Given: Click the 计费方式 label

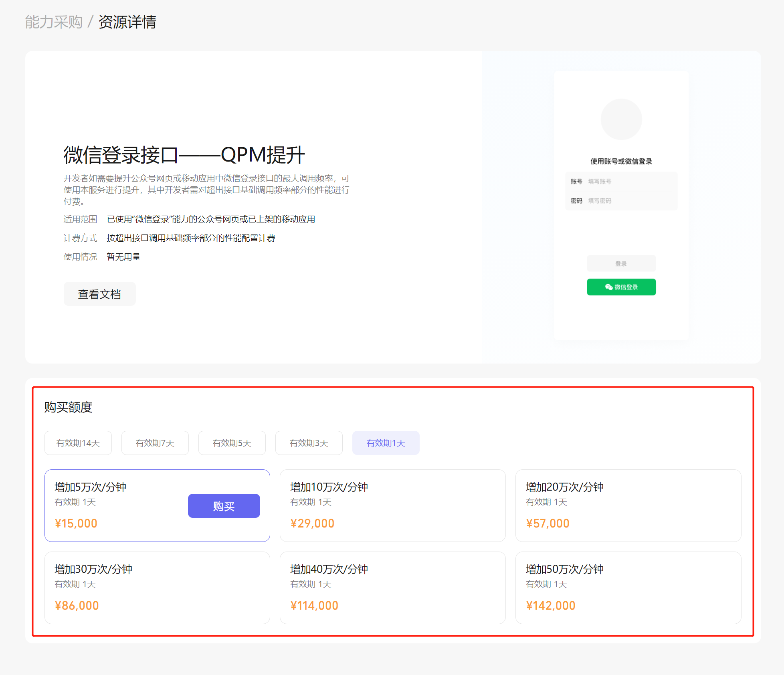Looking at the screenshot, I should [81, 238].
